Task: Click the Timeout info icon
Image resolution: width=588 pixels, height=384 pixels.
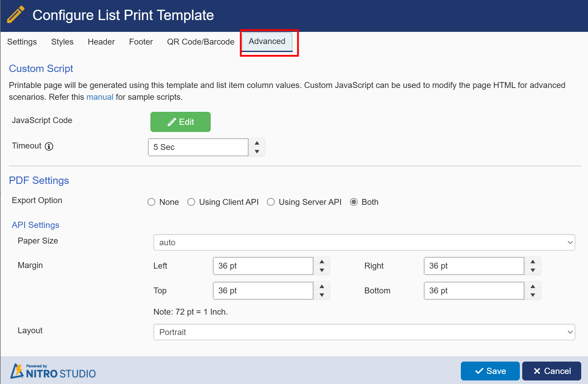Action: coord(49,146)
